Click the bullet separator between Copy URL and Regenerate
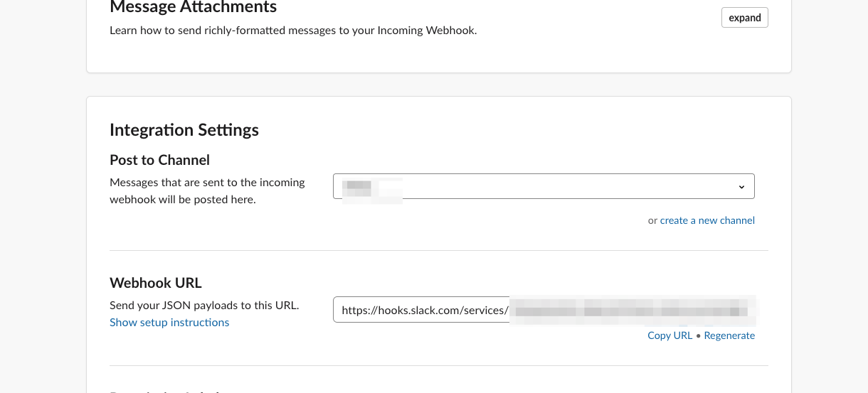 click(698, 335)
